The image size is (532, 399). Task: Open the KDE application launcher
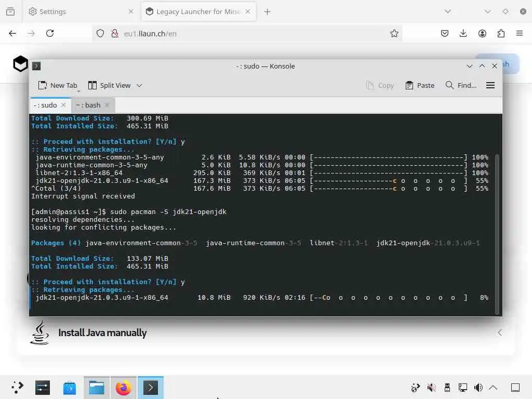point(17,388)
